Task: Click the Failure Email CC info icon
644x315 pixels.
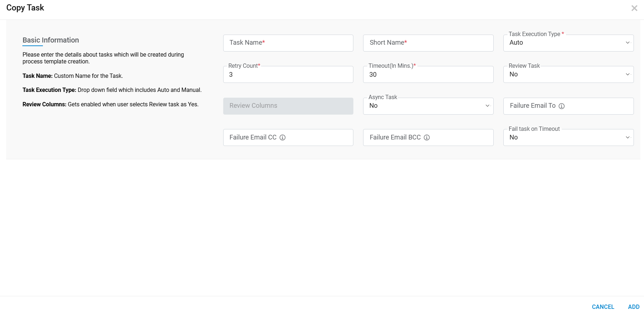Action: coord(283,137)
